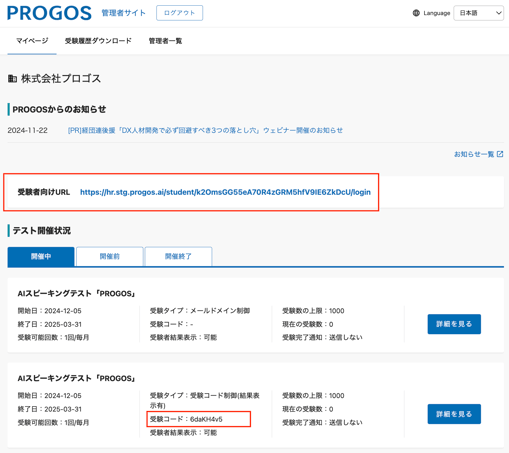The height and width of the screenshot is (453, 509).
Task: Click the 受験タイプ：メールドメイン制御 text
Action: tap(200, 311)
